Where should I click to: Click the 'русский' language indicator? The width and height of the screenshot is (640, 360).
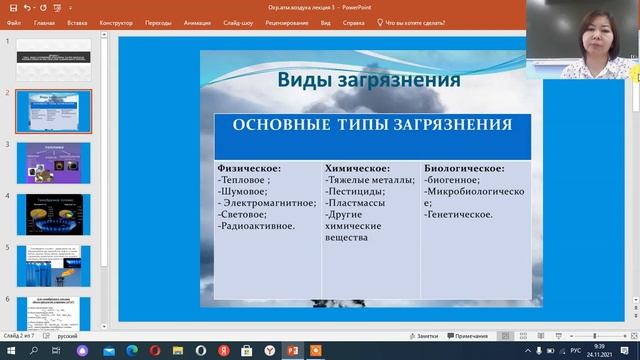67,336
